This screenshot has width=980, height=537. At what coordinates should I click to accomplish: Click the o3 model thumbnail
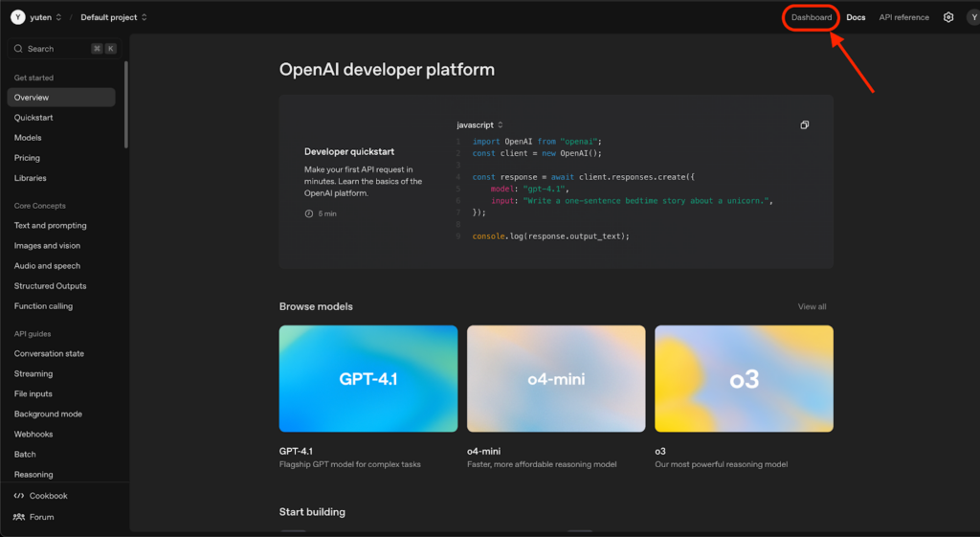point(744,378)
